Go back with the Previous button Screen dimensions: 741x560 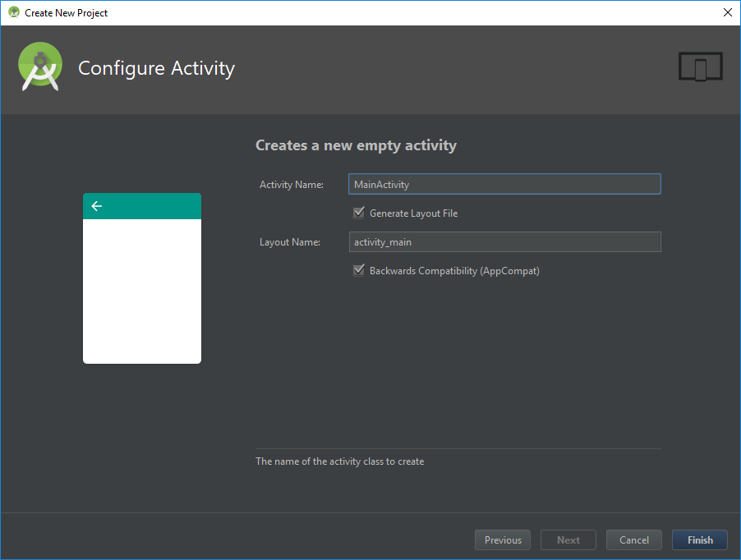(503, 539)
